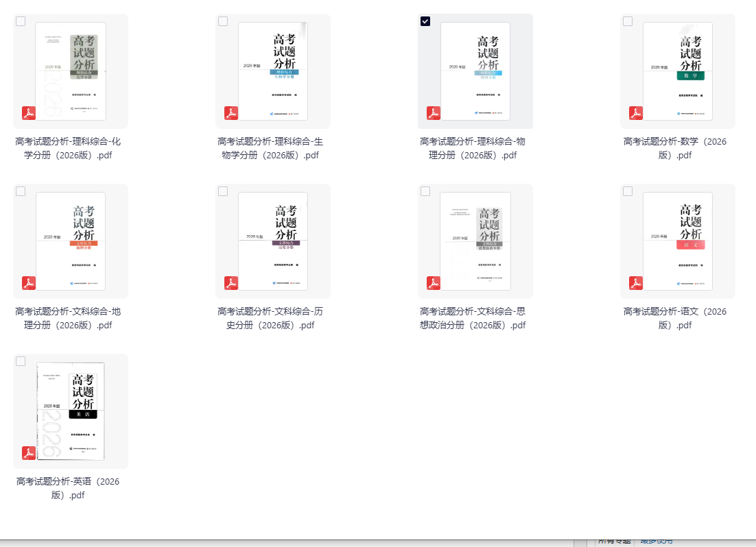This screenshot has height=547, width=756.
Task: Click the PDF badge on the 语文 file
Action: coord(636,283)
